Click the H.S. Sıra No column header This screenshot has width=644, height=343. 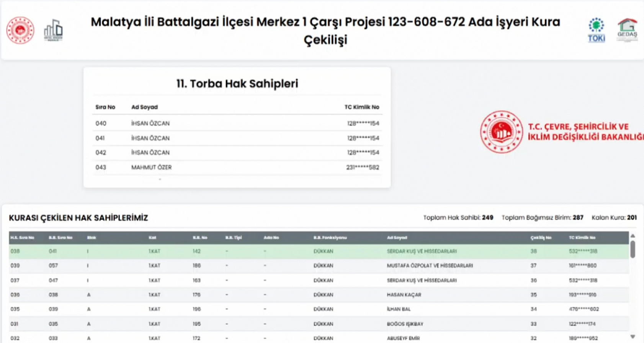pyautogui.click(x=22, y=237)
